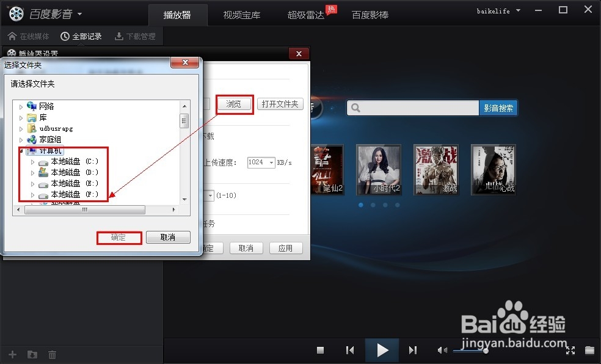Select the second carousel page dot
Screen dimensions: 601x364
click(x=373, y=205)
